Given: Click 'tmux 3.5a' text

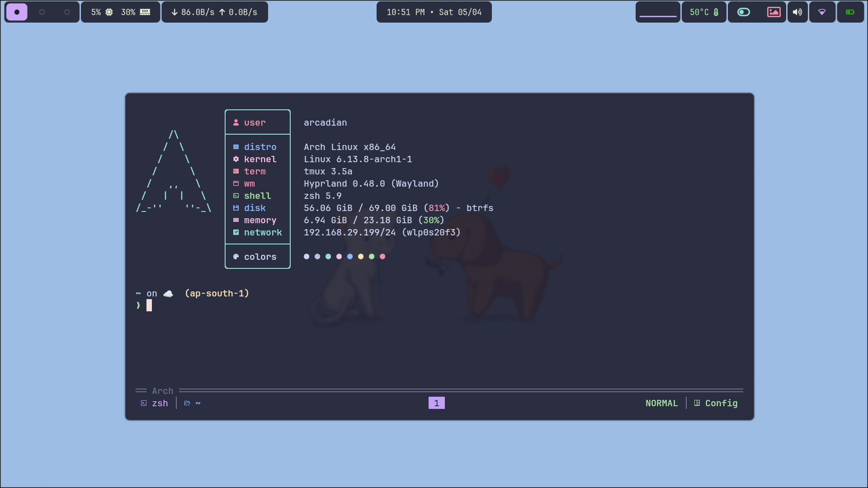Looking at the screenshot, I should pyautogui.click(x=328, y=171).
